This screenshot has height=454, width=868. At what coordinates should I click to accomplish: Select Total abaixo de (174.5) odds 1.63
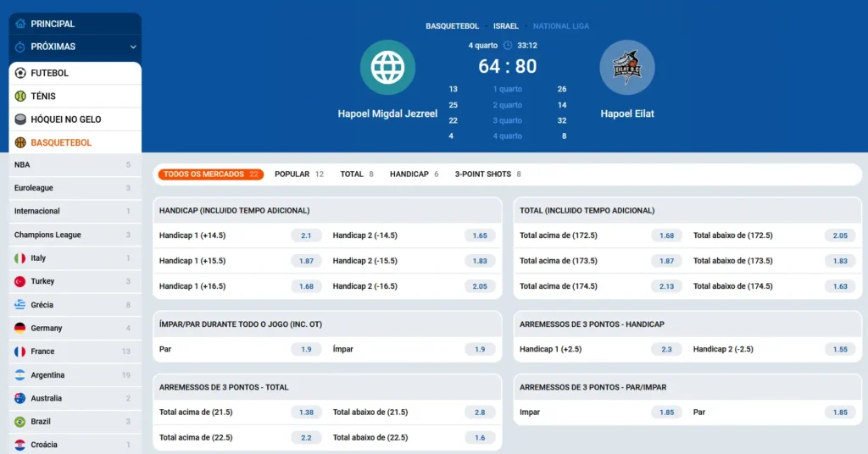(x=840, y=286)
